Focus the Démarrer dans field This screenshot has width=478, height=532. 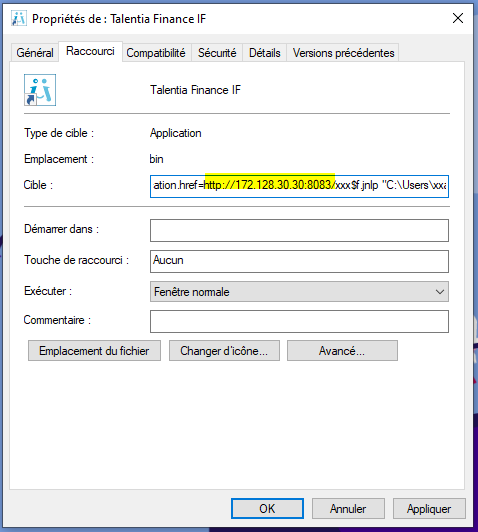(299, 230)
